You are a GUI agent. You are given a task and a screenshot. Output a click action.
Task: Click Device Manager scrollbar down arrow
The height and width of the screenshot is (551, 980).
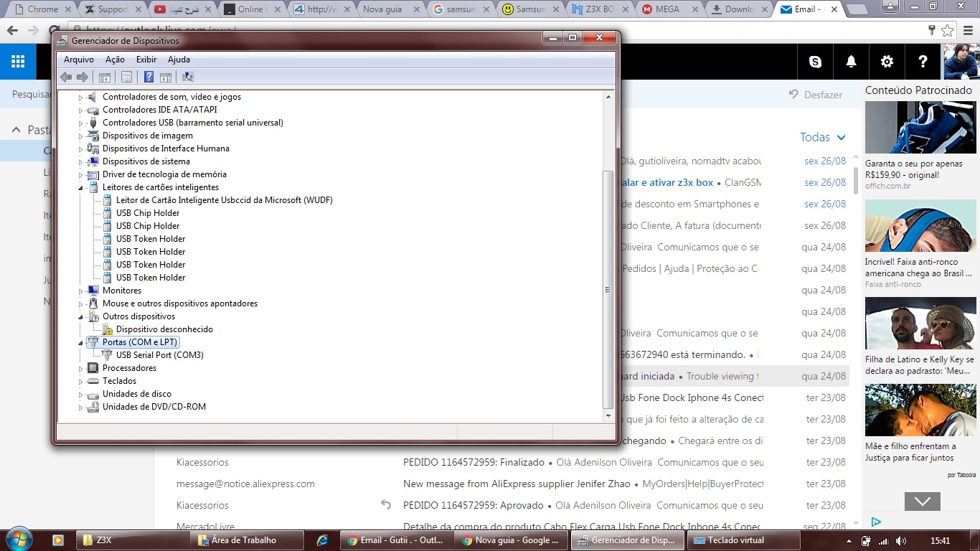pos(608,415)
